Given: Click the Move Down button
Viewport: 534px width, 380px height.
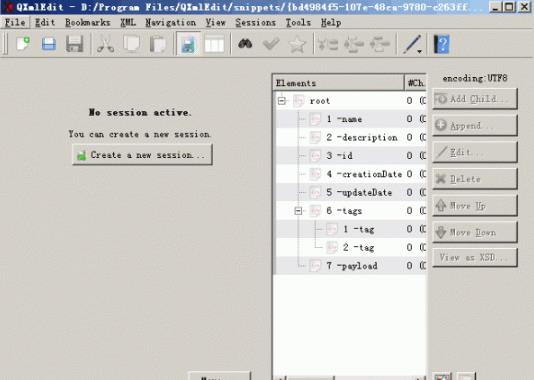Looking at the screenshot, I should click(475, 232).
